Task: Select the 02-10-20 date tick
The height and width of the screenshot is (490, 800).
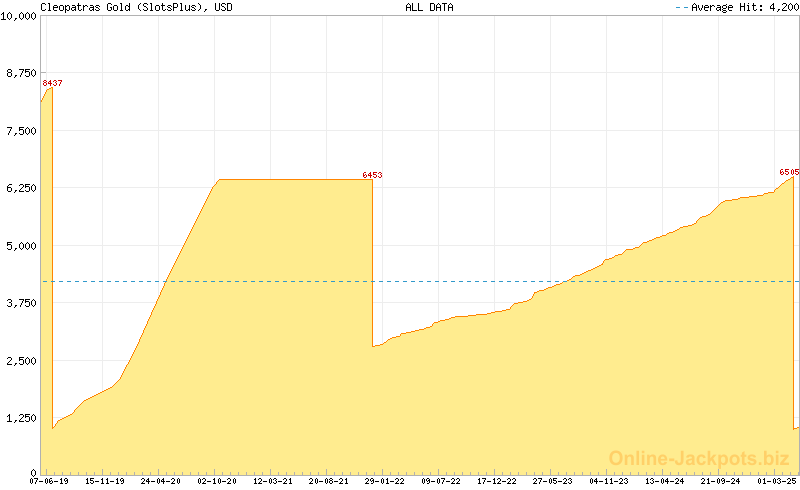Action: coord(217,481)
